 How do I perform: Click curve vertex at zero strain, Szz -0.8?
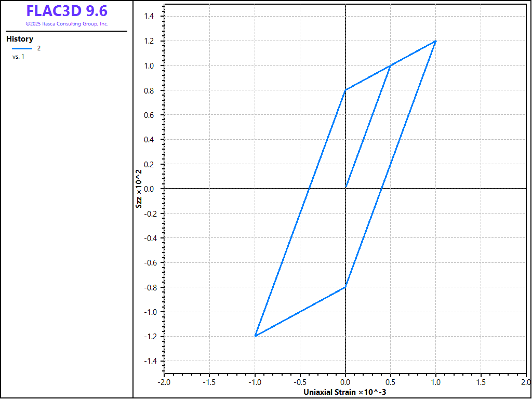click(x=345, y=287)
